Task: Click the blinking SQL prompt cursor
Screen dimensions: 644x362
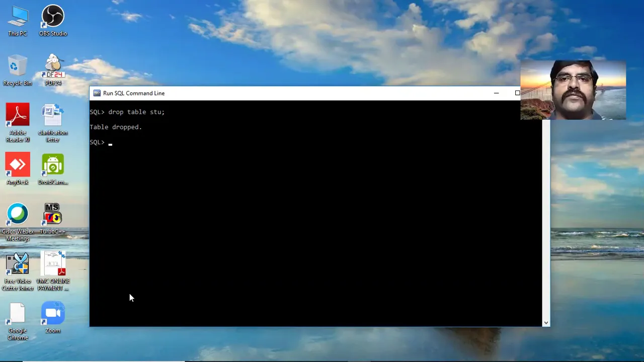Action: [x=110, y=144]
